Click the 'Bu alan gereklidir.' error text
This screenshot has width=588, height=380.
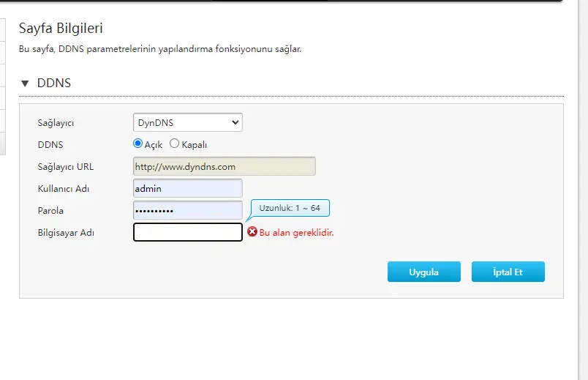(296, 233)
